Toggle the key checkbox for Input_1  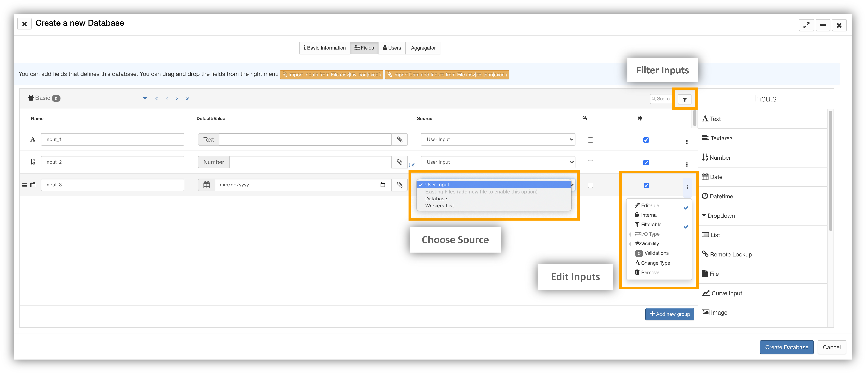tap(590, 140)
